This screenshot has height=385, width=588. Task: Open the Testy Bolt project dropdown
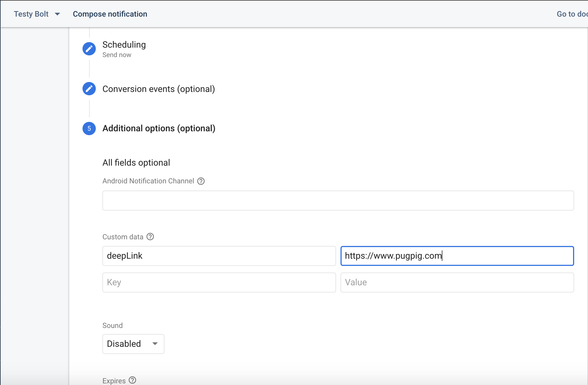[x=37, y=14]
